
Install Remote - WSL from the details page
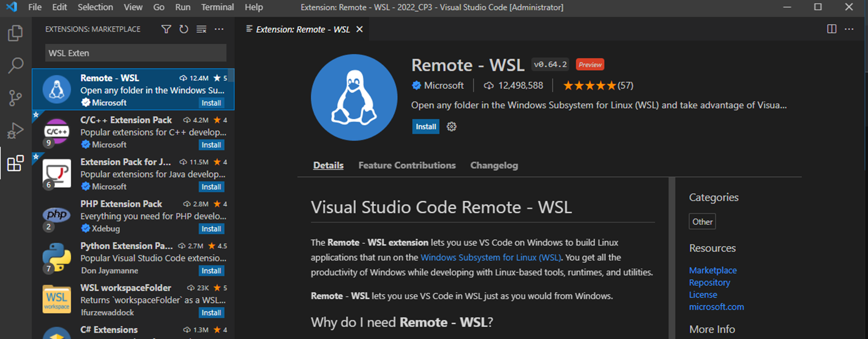[x=426, y=126]
